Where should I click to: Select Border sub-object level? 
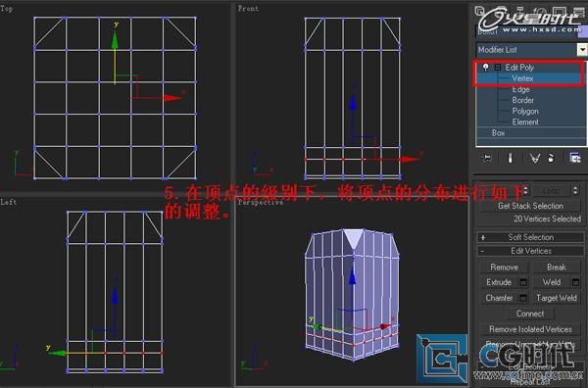[x=522, y=100]
